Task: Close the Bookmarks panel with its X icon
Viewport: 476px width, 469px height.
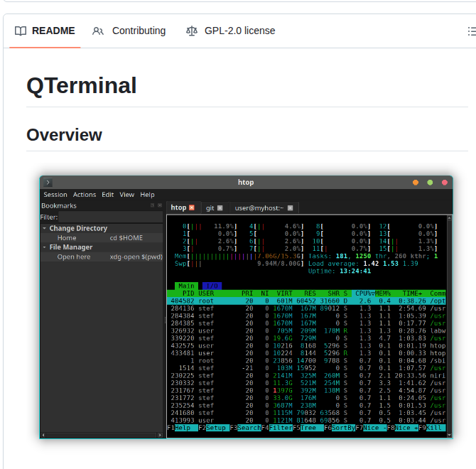Action: (x=160, y=205)
